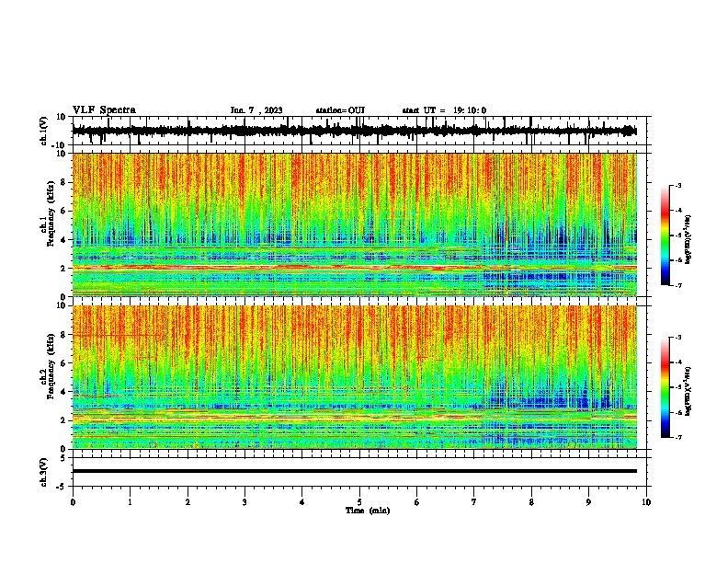Click the 4 kHz tick on ch.2 frequency axis
The image size is (728, 563).
(x=63, y=392)
